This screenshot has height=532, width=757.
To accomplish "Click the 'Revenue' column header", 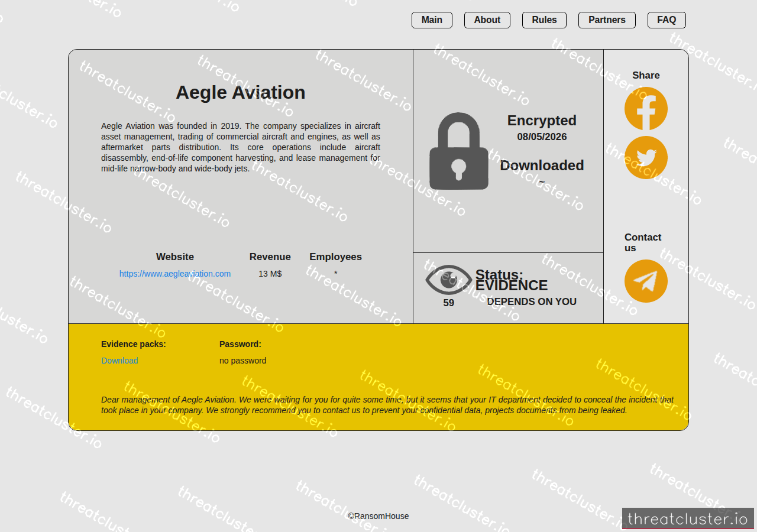I will (270, 257).
